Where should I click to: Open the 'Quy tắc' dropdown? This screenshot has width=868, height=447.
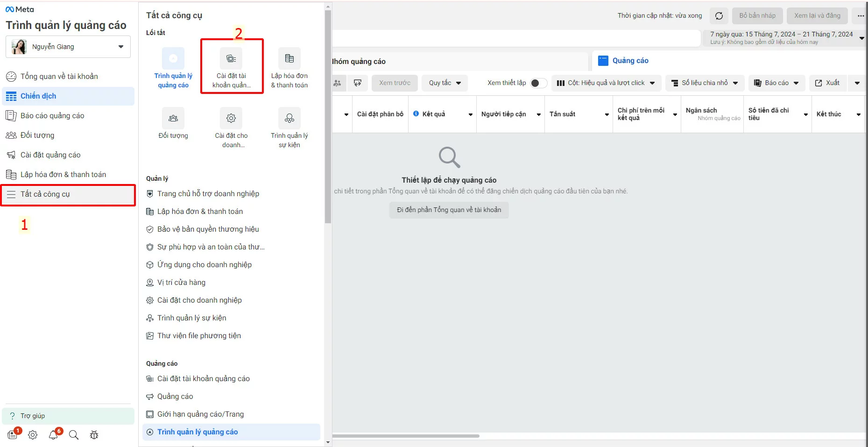point(445,83)
